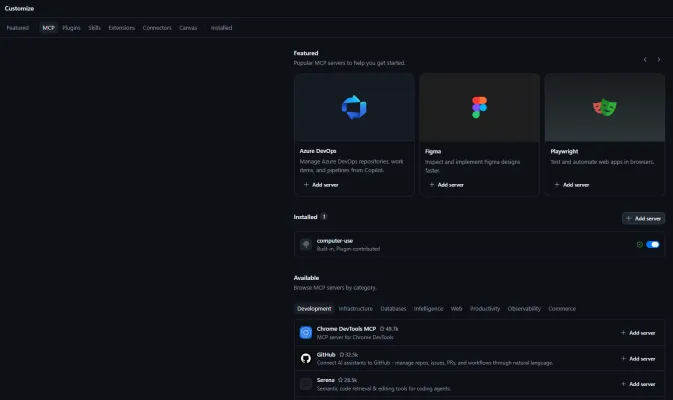Switch to the Plugins tab

pos(71,28)
